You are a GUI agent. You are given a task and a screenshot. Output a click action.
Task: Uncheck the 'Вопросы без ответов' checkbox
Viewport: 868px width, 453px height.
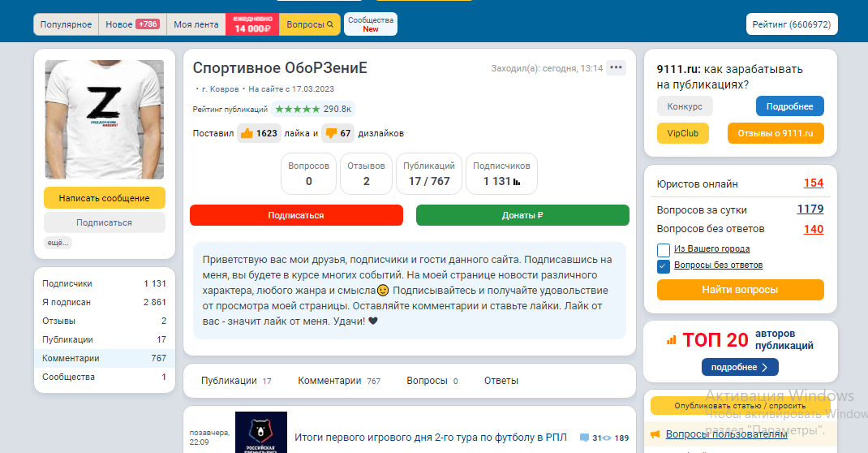coord(663,265)
